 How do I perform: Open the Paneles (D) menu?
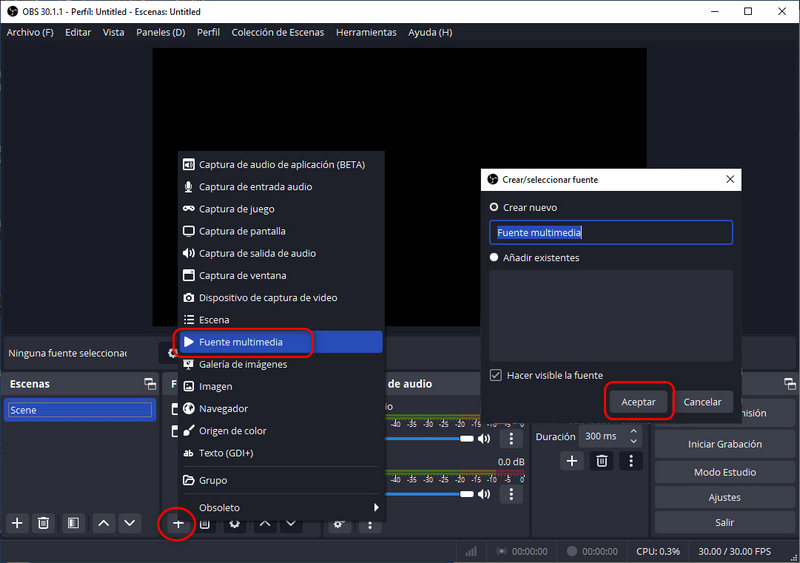tap(161, 32)
